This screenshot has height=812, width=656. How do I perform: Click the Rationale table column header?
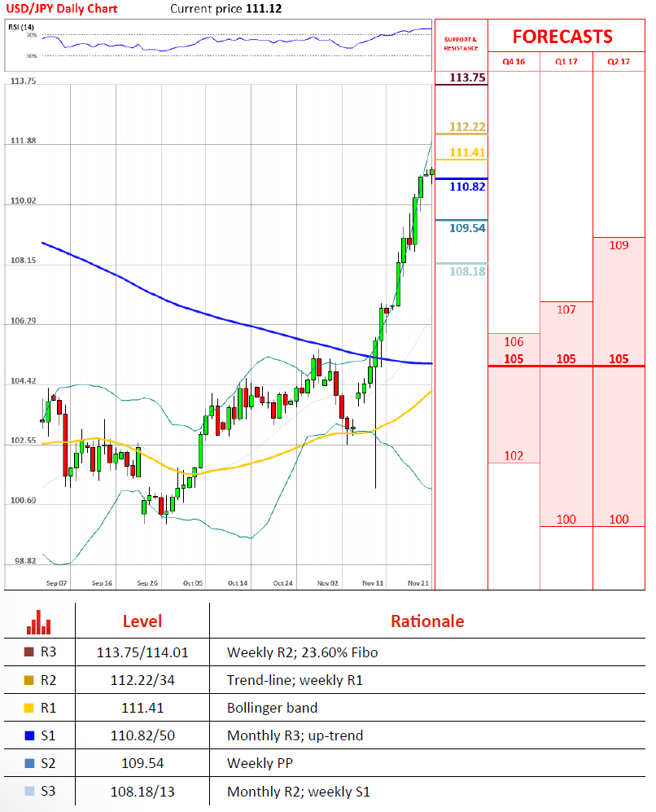coord(427,621)
